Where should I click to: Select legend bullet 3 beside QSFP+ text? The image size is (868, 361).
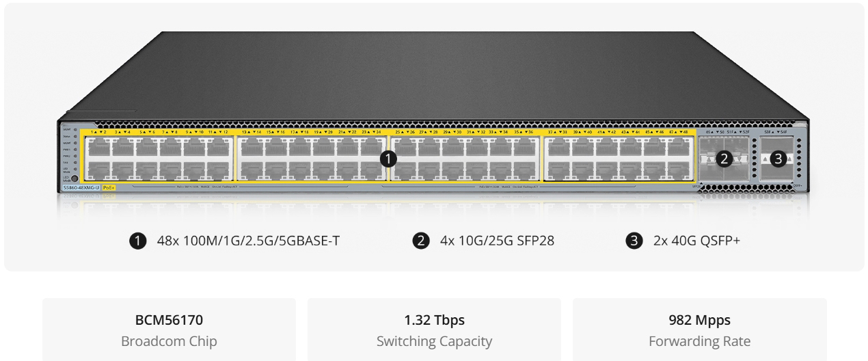pyautogui.click(x=632, y=241)
